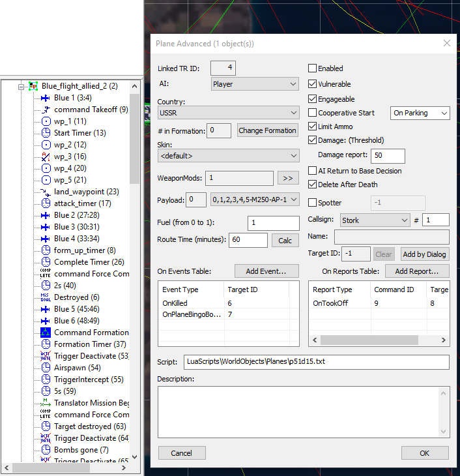The image size is (460, 476).
Task: Click Add by Dialog button
Action: (x=425, y=254)
